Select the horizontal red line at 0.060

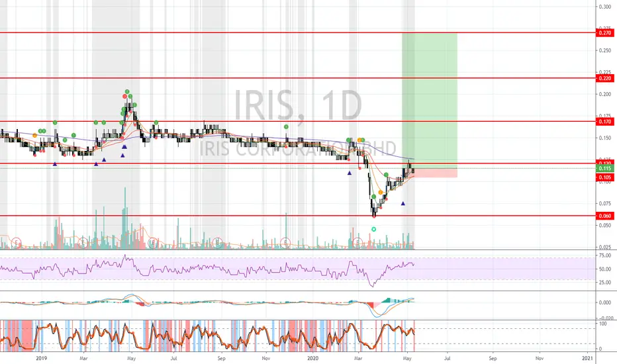click(x=298, y=215)
